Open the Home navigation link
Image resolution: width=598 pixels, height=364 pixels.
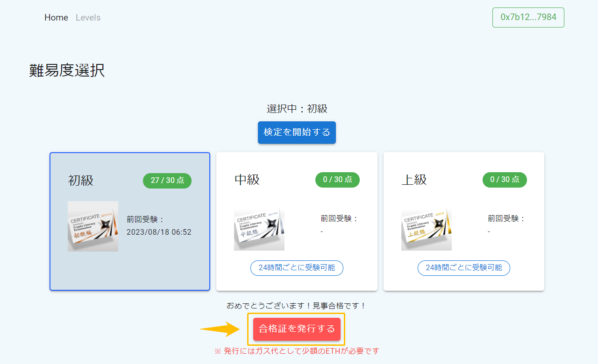pyautogui.click(x=56, y=18)
